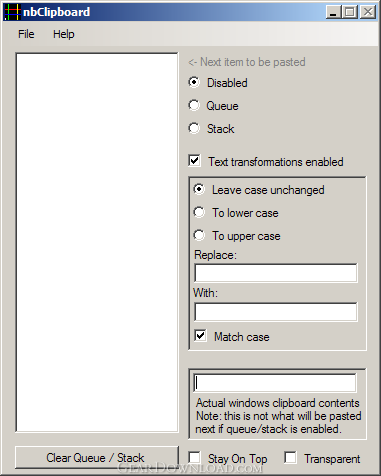Click the clipboard contents text box

[275, 383]
